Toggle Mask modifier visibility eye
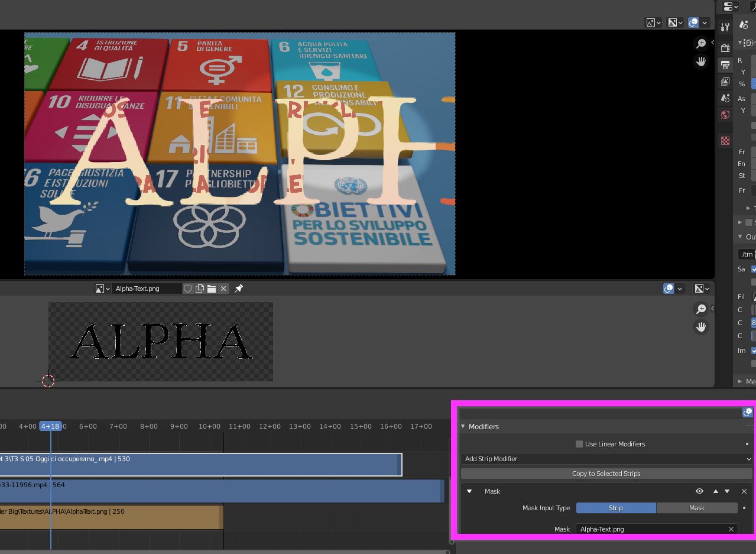The image size is (756, 554). pyautogui.click(x=699, y=491)
